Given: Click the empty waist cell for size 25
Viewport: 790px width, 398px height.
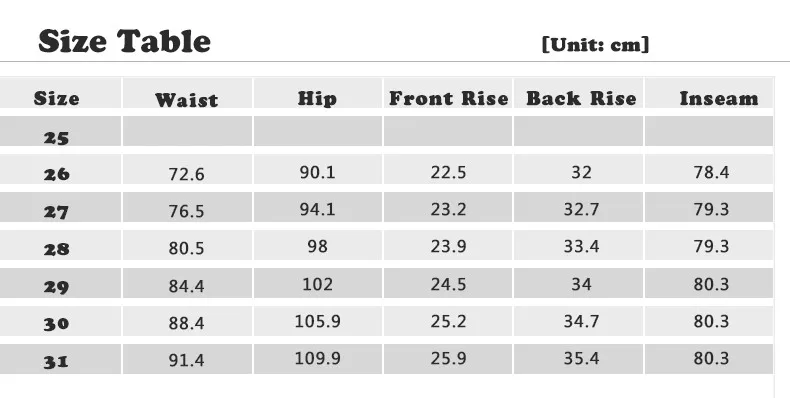Looking at the screenshot, I should click(187, 131).
